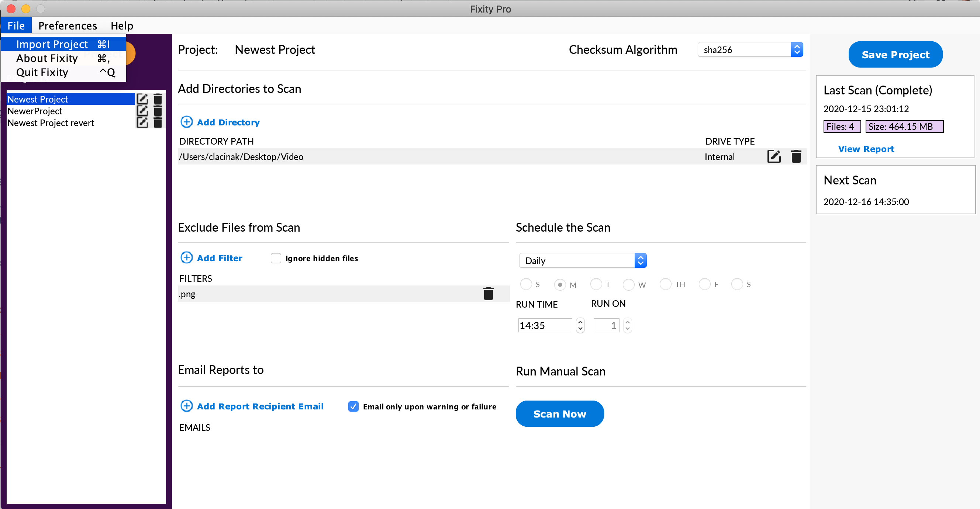980x509 pixels.
Task: Click the Size: 464.15 MB badge
Action: pyautogui.click(x=904, y=126)
